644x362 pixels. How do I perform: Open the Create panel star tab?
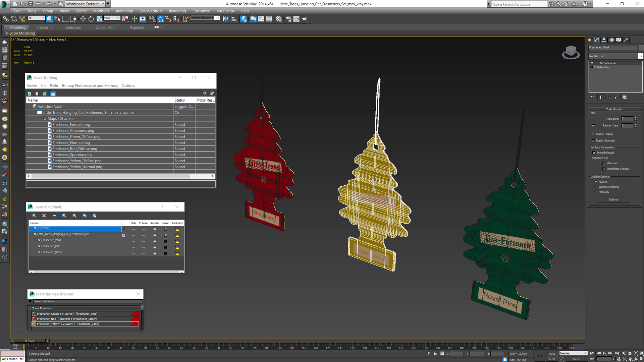click(590, 40)
